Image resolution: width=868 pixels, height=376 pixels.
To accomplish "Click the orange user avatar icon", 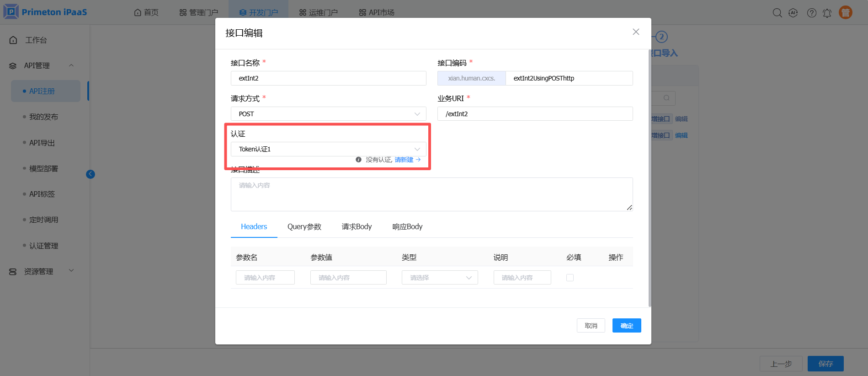I will (845, 12).
